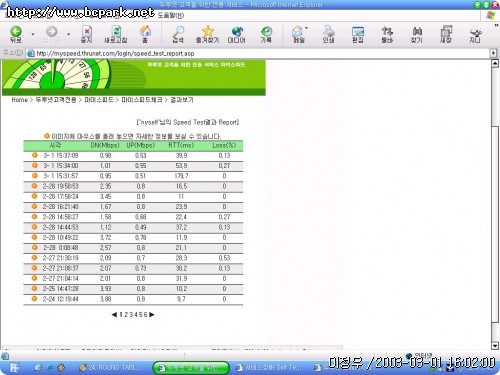Open Favorites (즐겨찾기) star icon

(x=207, y=34)
